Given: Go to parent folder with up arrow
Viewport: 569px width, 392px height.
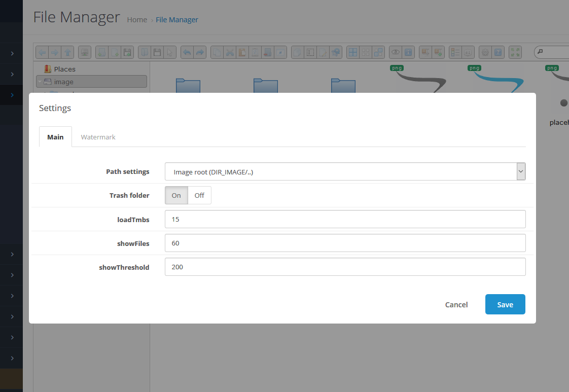Looking at the screenshot, I should click(67, 53).
